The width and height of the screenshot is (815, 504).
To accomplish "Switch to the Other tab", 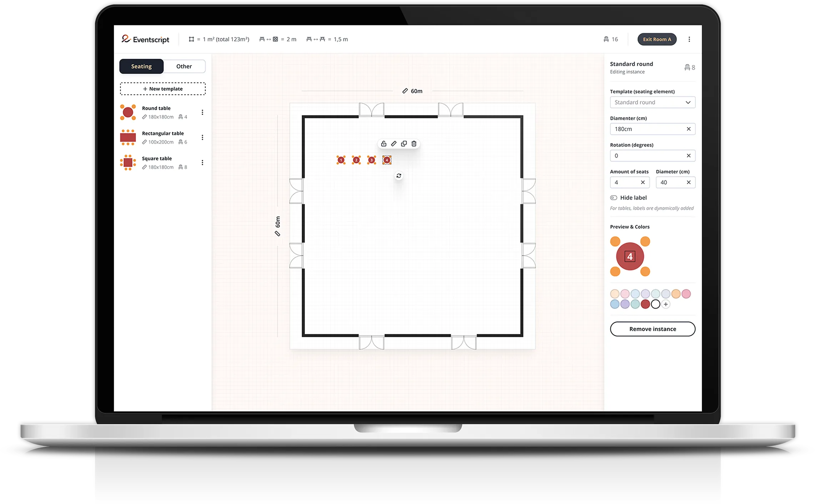I will [x=184, y=66].
